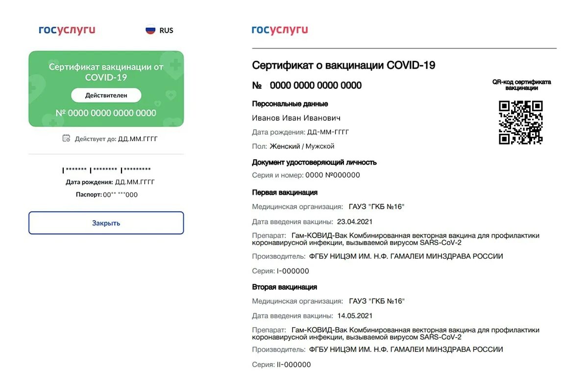Click the Документ удостоверяющий личность heading
This screenshot has height=392, width=588.
coord(314,162)
